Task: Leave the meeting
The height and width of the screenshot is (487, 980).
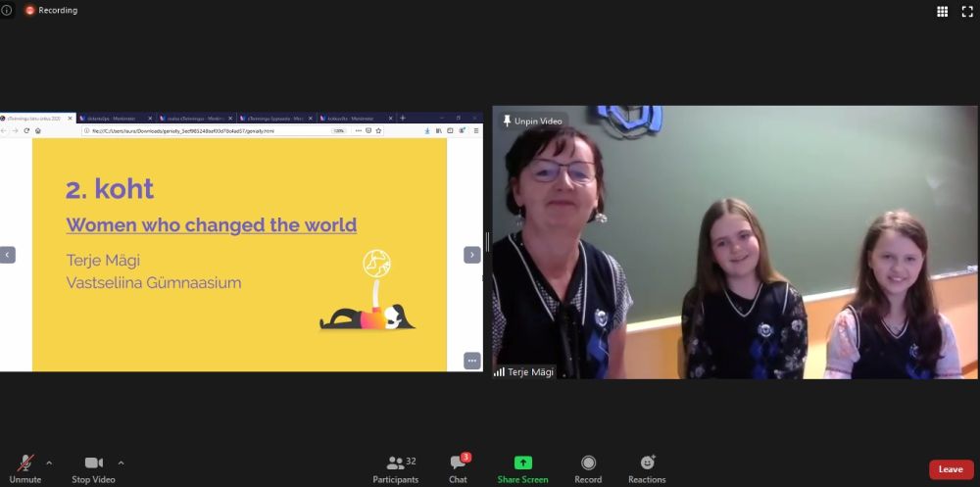Action: tap(951, 469)
